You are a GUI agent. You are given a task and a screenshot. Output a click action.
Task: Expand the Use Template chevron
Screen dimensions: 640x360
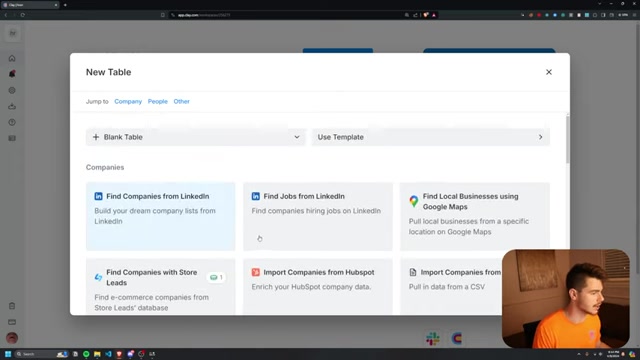540,137
